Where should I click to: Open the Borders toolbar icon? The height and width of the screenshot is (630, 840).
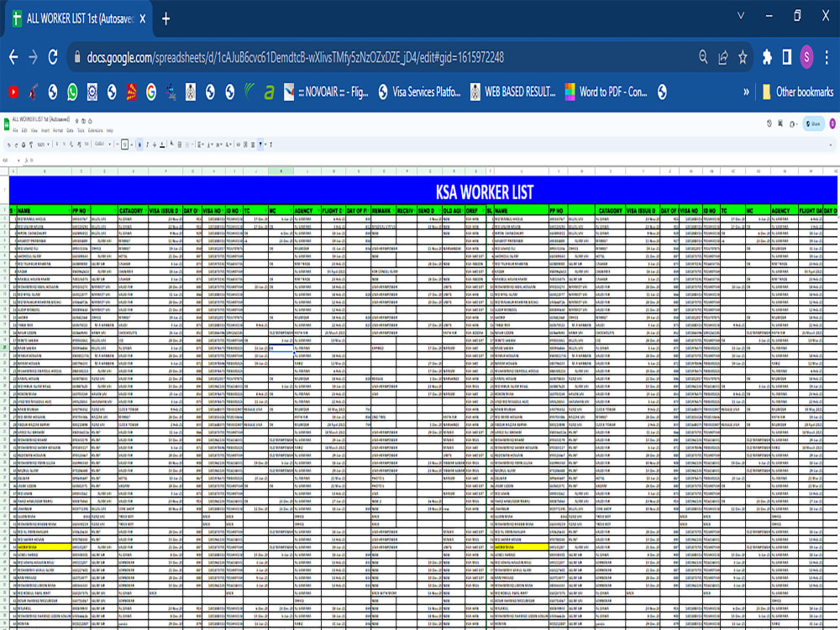tap(180, 144)
